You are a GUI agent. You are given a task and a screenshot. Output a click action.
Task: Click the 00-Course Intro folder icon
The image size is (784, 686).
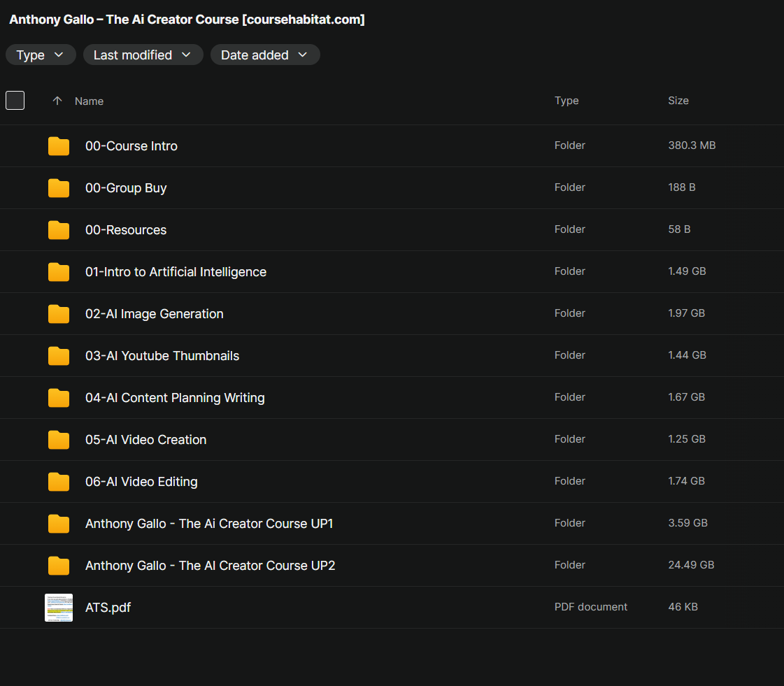[59, 146]
